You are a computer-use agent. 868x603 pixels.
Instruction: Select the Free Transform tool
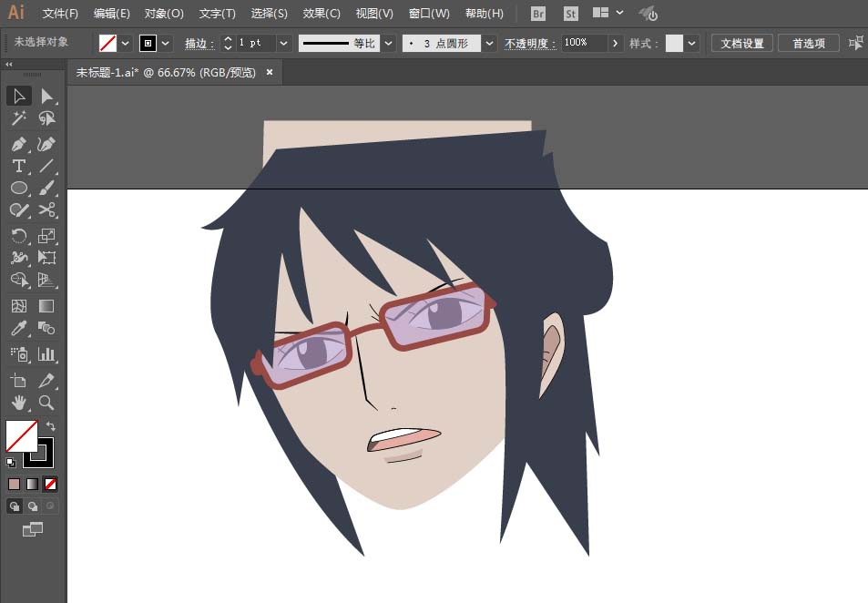point(46,258)
